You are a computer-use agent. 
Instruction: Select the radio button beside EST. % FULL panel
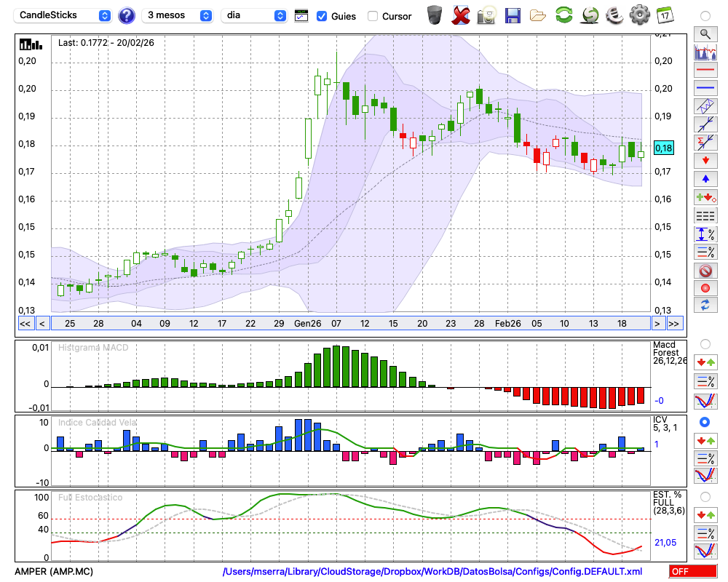705,496
